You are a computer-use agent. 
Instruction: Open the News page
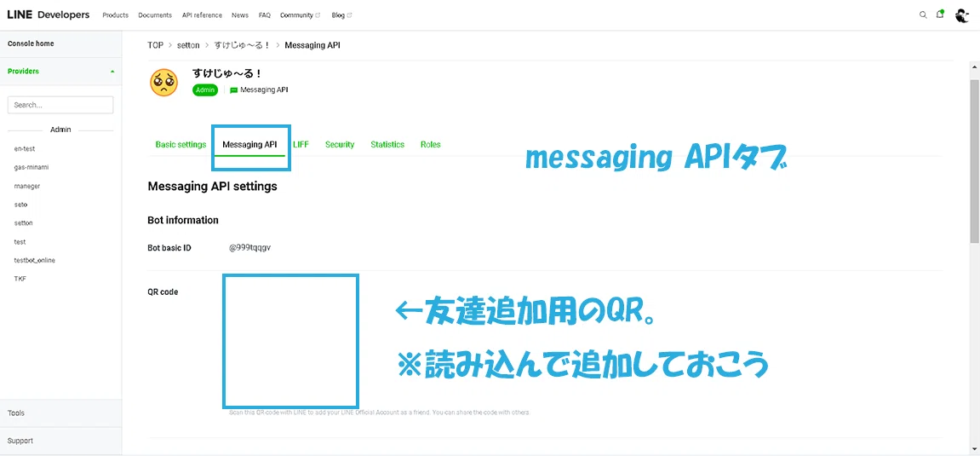click(x=240, y=15)
